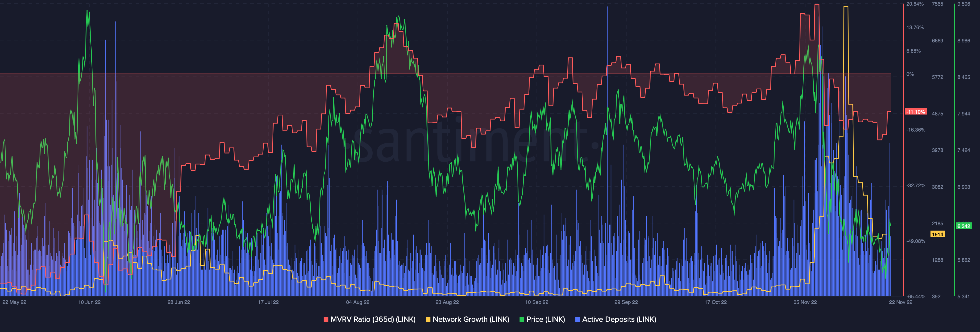Click the 7565 Network Growth axis label
This screenshot has height=332, width=980.
(x=937, y=4)
